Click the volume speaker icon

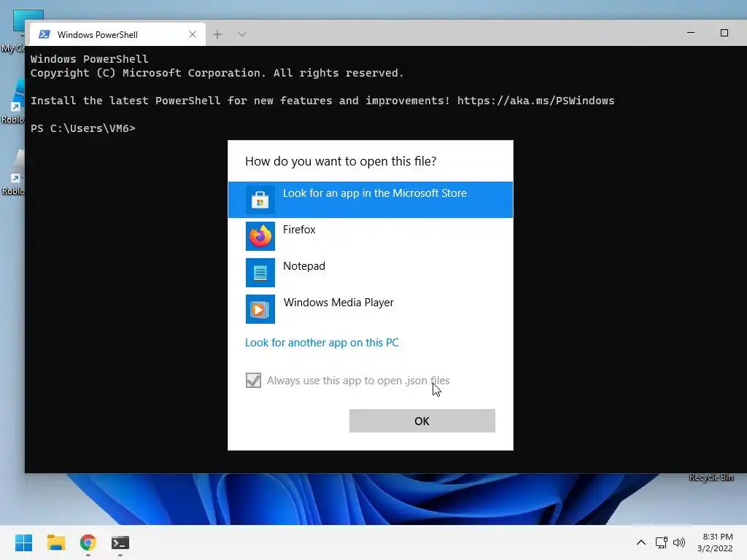pos(679,542)
